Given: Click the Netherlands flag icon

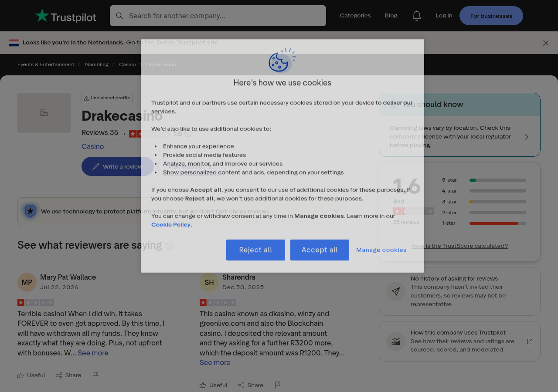Looking at the screenshot, I should click(x=14, y=43).
